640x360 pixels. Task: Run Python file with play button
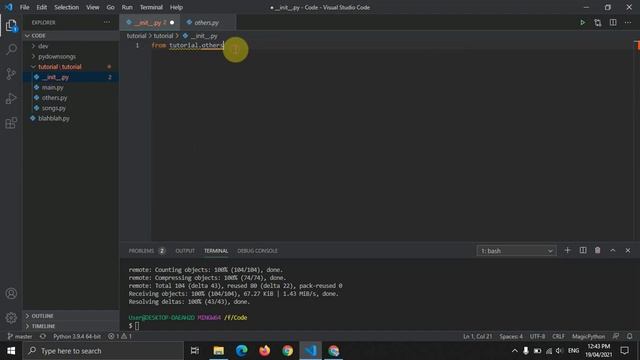click(582, 22)
